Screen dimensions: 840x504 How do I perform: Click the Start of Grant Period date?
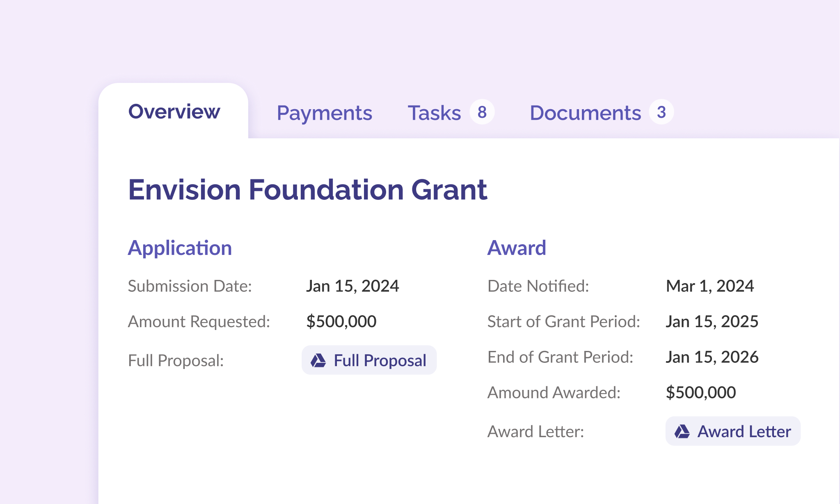coord(712,321)
